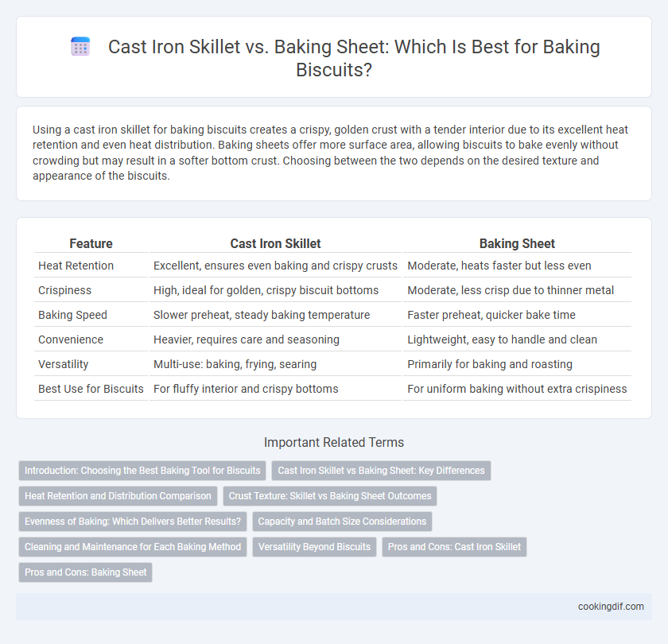668x644 pixels.
Task: Open Cleaning and Maintenance for Each Baking Method
Action: (133, 547)
